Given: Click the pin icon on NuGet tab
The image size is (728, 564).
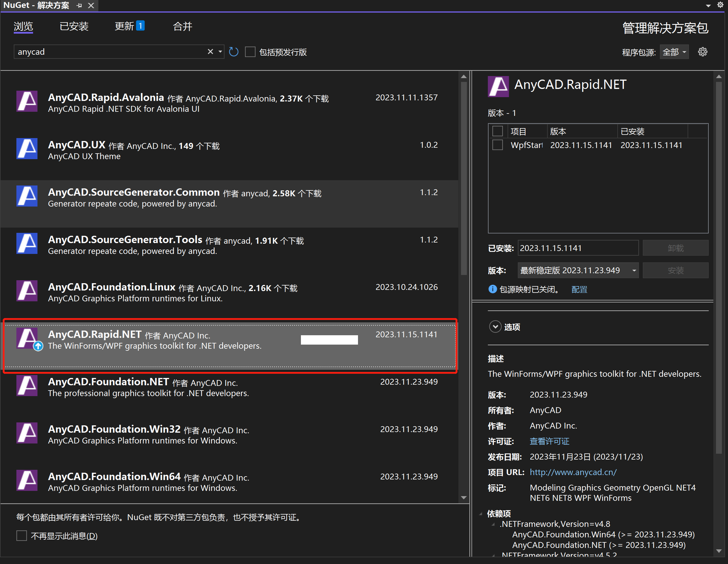Looking at the screenshot, I should tap(79, 5).
